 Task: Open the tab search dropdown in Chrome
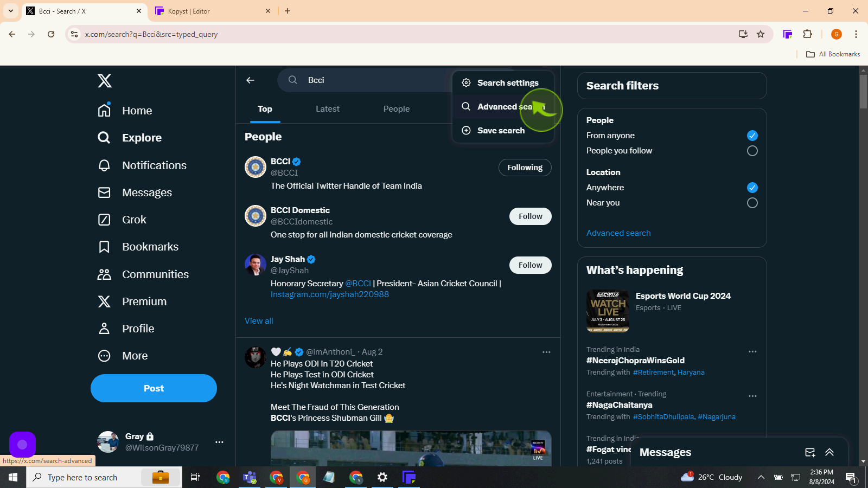pyautogui.click(x=11, y=11)
